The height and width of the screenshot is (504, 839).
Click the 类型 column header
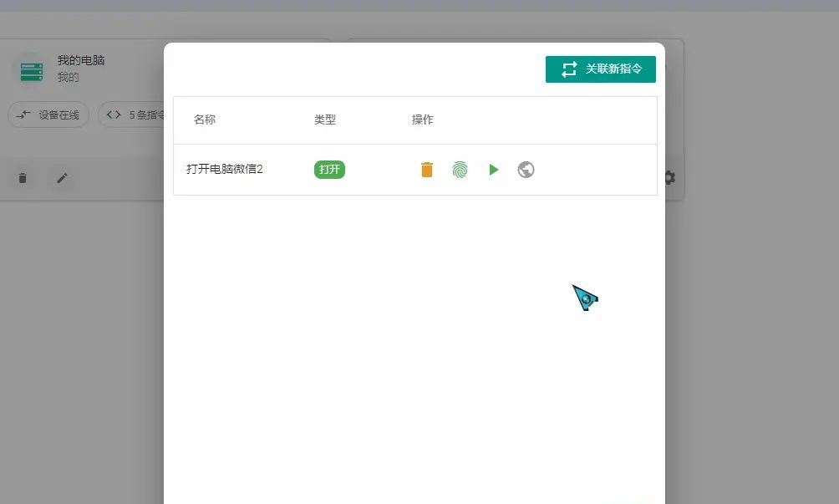pos(324,120)
